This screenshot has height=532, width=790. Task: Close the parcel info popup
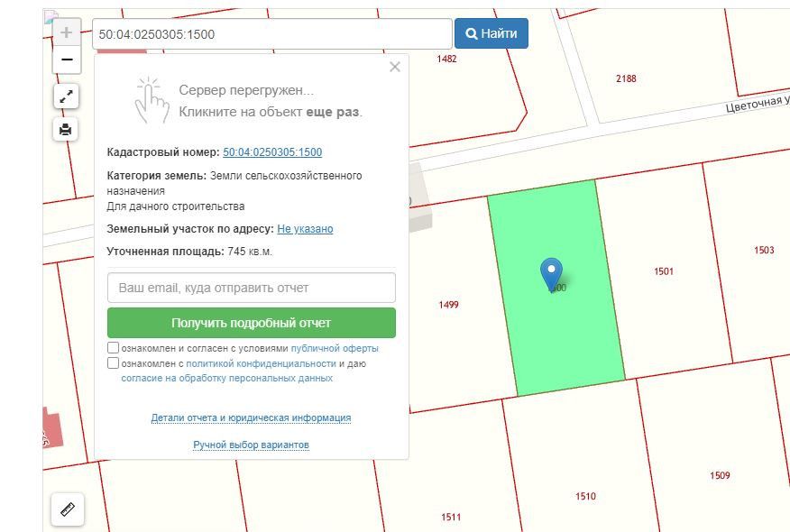point(395,67)
